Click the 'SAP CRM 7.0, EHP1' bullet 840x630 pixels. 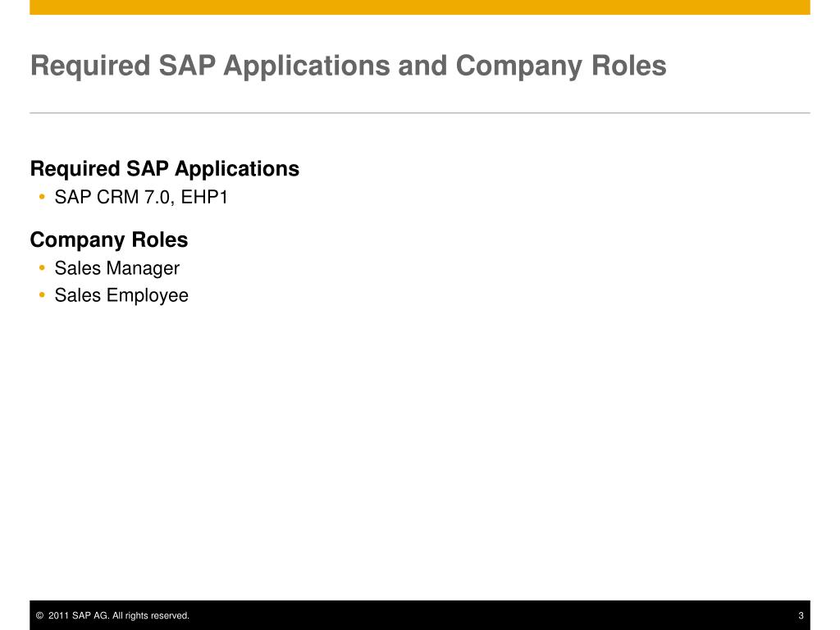pos(141,197)
